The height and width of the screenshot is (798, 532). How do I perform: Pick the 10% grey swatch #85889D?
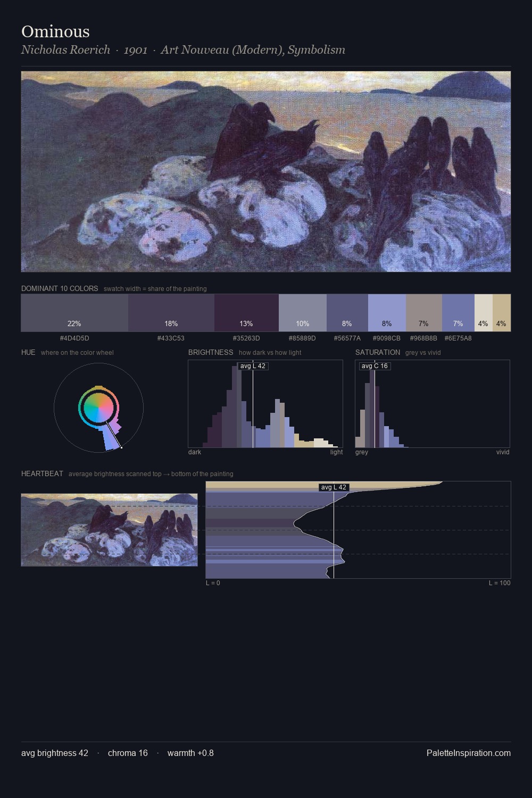[x=303, y=313]
